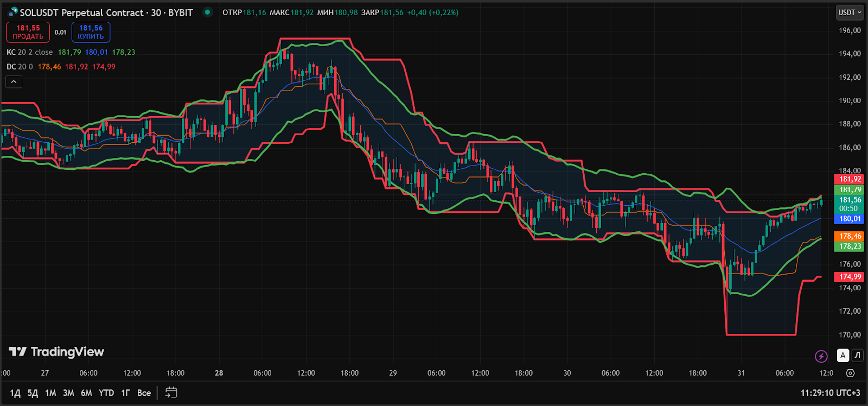The height and width of the screenshot is (406, 868).
Task: Click the SOLUSDT Perpetual Contract symbol title
Action: [106, 12]
